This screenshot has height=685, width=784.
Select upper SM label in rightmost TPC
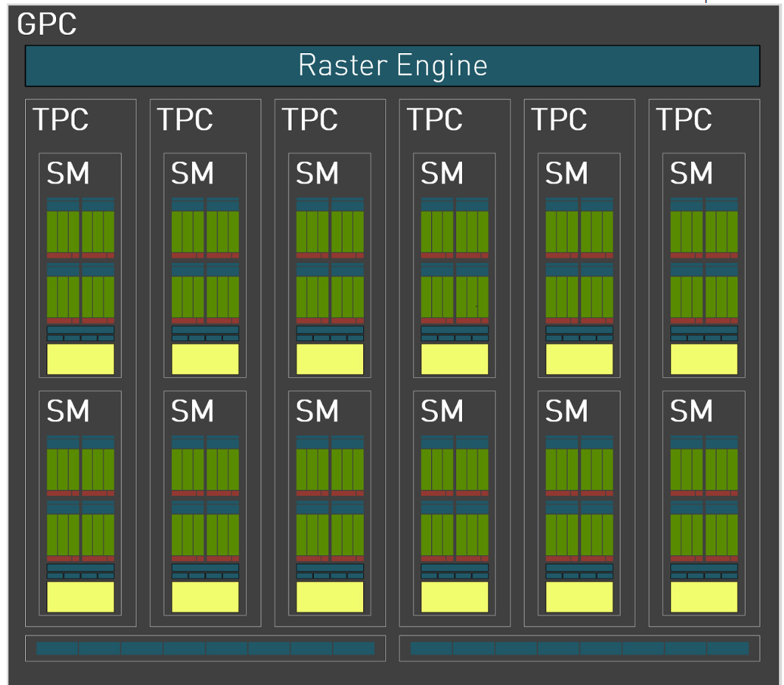pyautogui.click(x=692, y=173)
